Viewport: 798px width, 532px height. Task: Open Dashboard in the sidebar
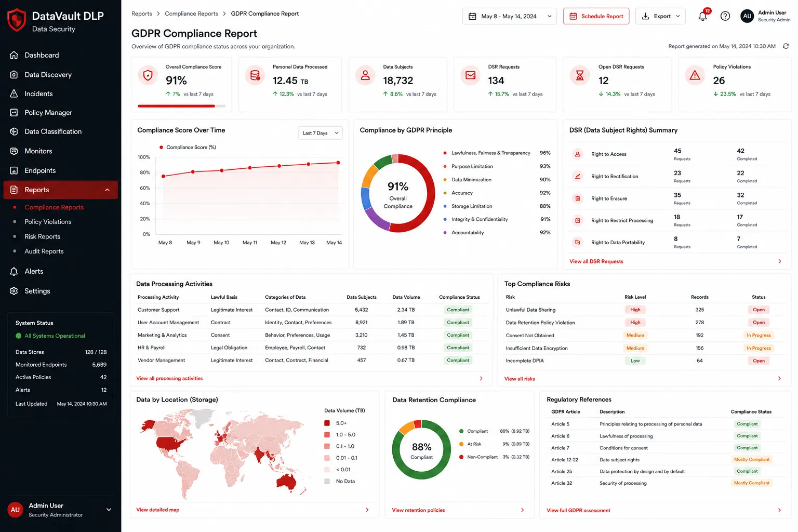pyautogui.click(x=61, y=55)
